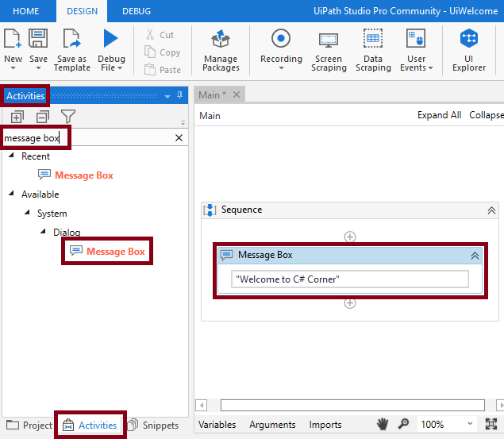Open the activities filter funnel icon
This screenshot has width=504, height=439.
67,117
